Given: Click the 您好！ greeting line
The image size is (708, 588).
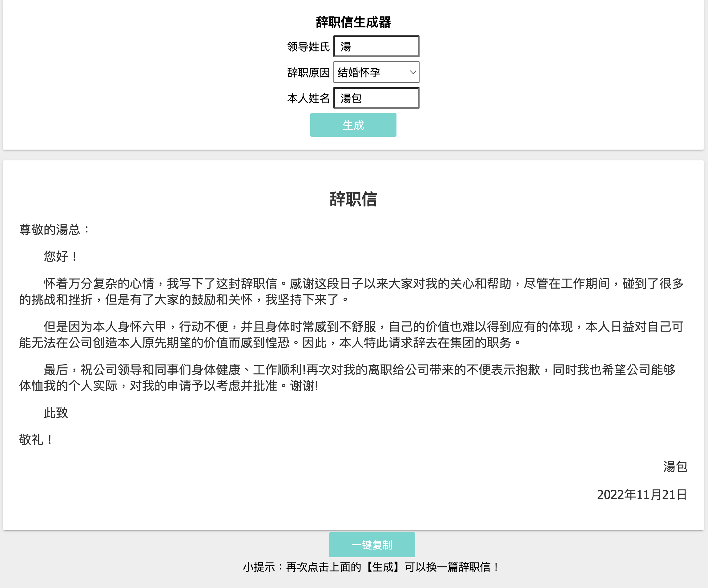Looking at the screenshot, I should [x=61, y=256].
